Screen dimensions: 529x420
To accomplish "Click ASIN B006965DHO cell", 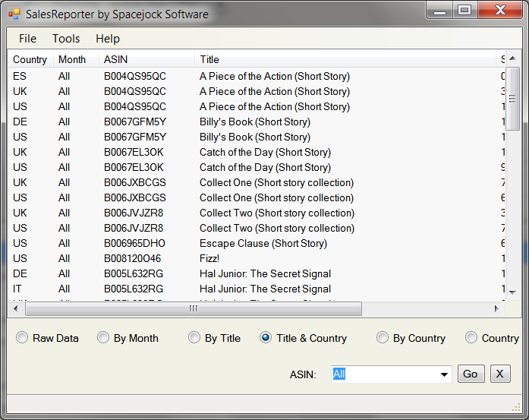I will (134, 243).
